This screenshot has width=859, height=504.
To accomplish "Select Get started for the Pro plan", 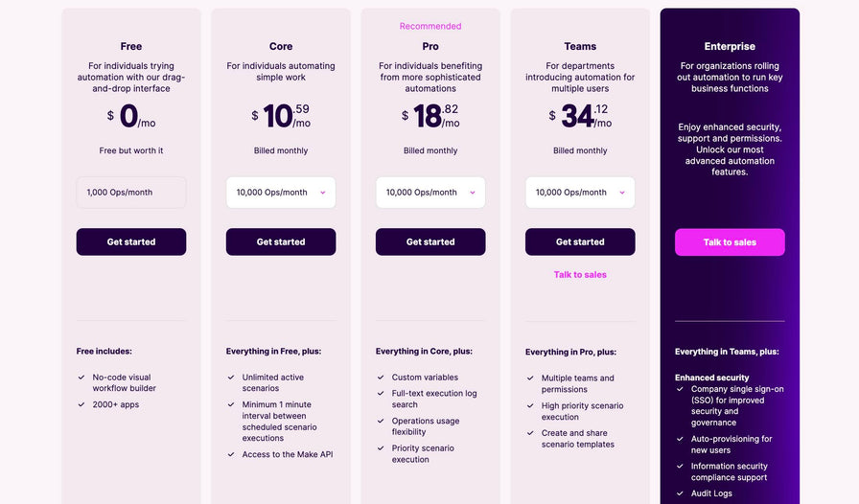I will (x=430, y=241).
